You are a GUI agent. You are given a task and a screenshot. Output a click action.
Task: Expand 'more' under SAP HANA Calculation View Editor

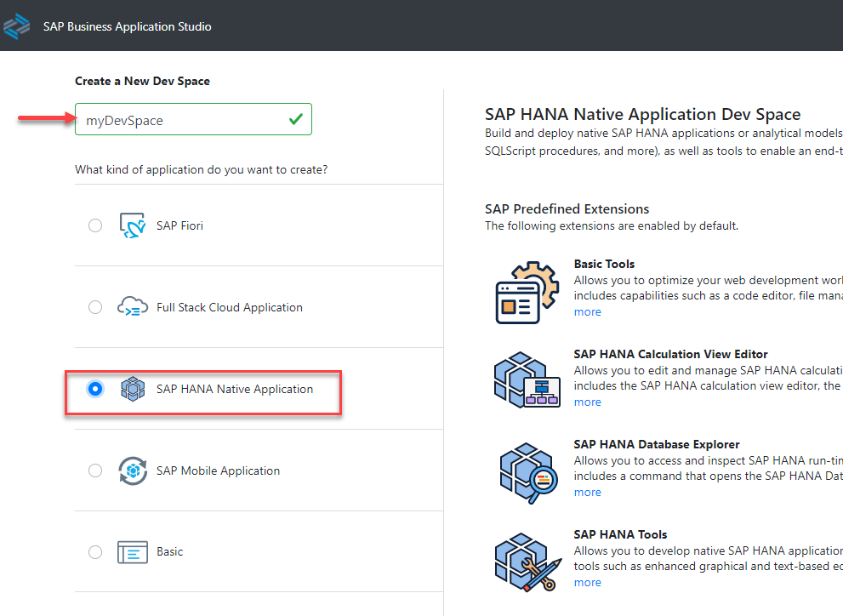[587, 402]
